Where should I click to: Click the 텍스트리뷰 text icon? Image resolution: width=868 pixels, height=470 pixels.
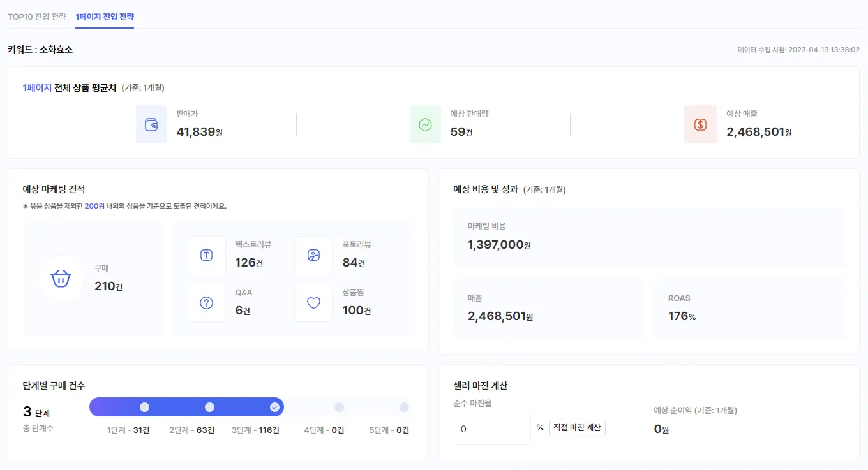coord(206,255)
